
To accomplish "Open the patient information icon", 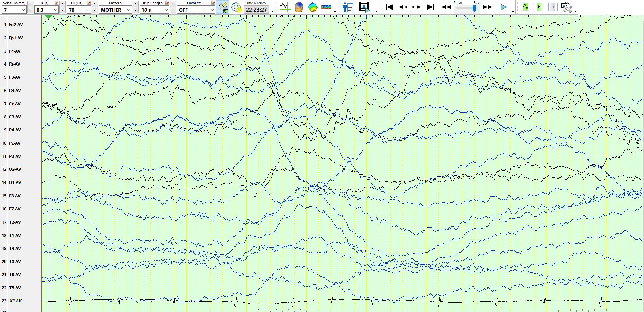I will point(348,7).
